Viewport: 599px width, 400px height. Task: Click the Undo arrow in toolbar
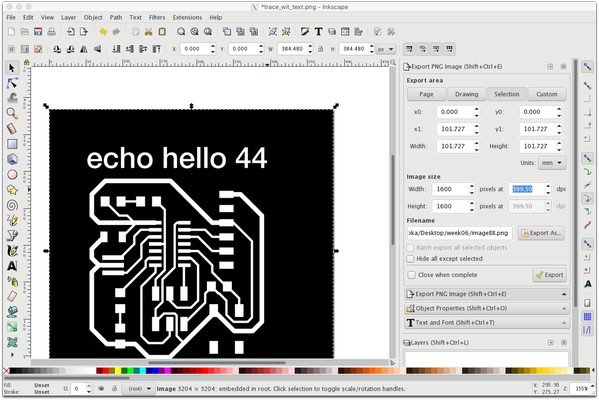[x=103, y=32]
